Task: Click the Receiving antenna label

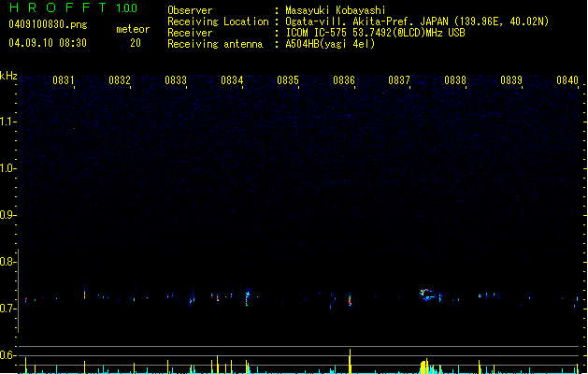Action: [x=215, y=44]
